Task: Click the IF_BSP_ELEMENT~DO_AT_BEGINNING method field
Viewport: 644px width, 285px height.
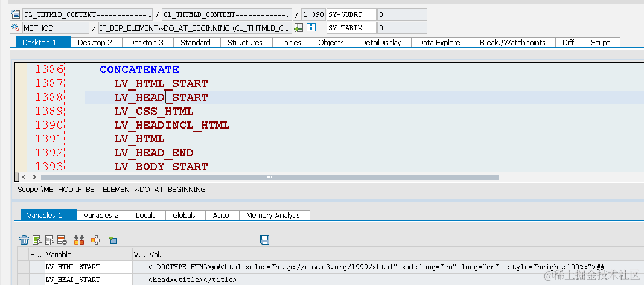Action: (196, 28)
